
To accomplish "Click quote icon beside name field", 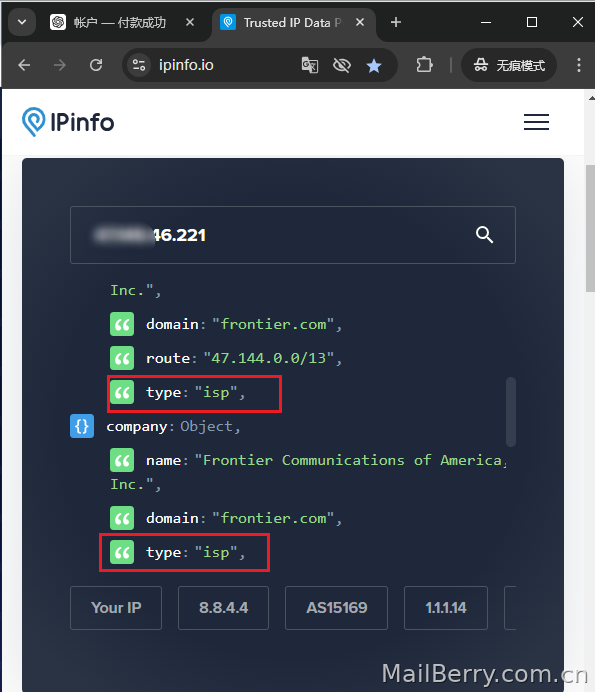I will click(122, 461).
